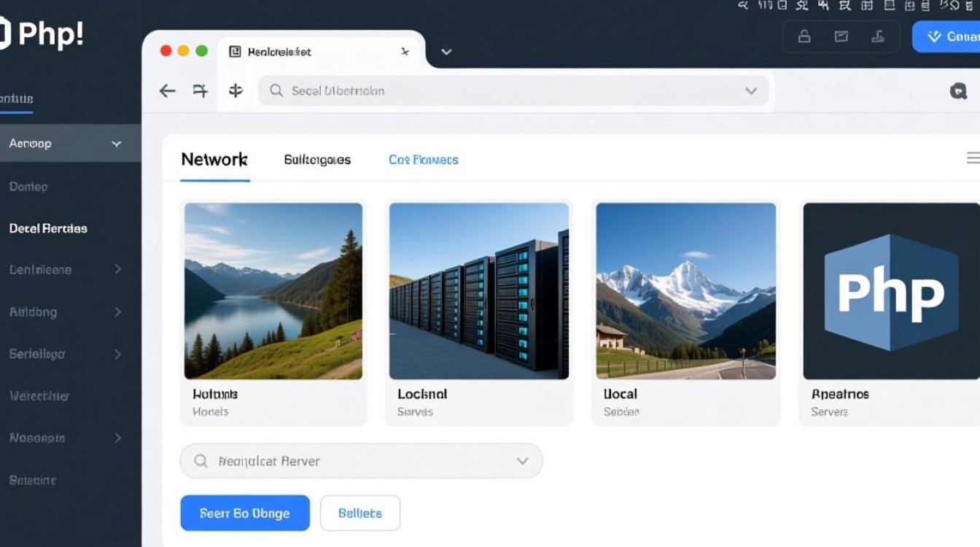The height and width of the screenshot is (547, 980).
Task: Click the magnifier icon in address bar
Action: tap(276, 91)
